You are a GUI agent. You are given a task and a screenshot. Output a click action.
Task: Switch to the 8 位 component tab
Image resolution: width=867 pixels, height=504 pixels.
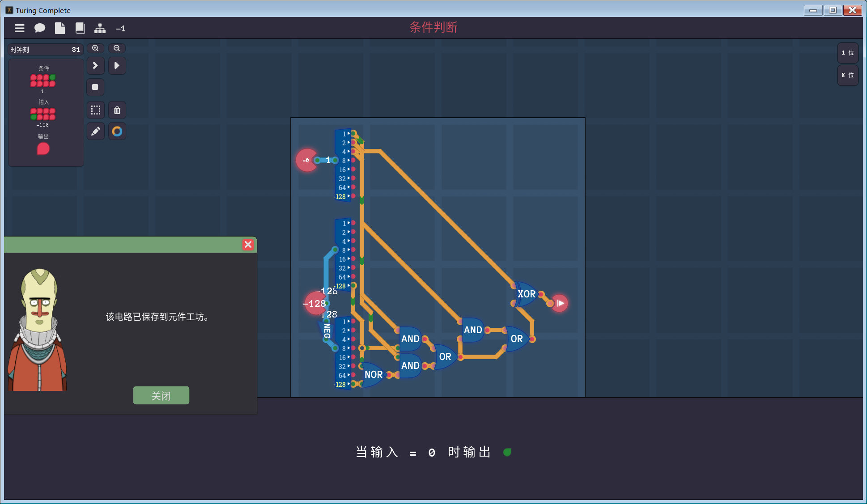click(x=847, y=75)
